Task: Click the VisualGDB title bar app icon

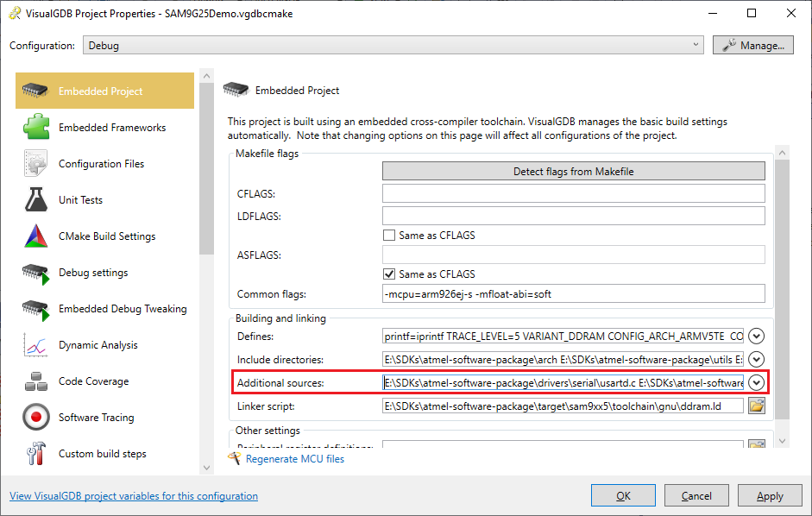Action: coord(15,14)
